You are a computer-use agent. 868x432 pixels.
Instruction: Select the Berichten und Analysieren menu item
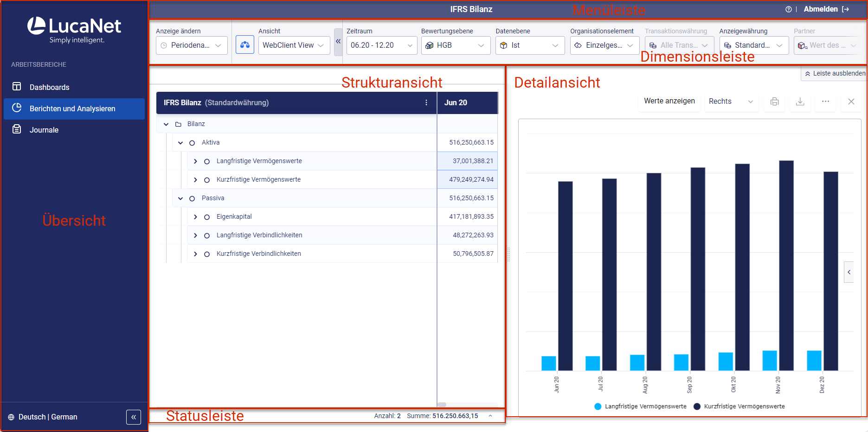(x=72, y=108)
